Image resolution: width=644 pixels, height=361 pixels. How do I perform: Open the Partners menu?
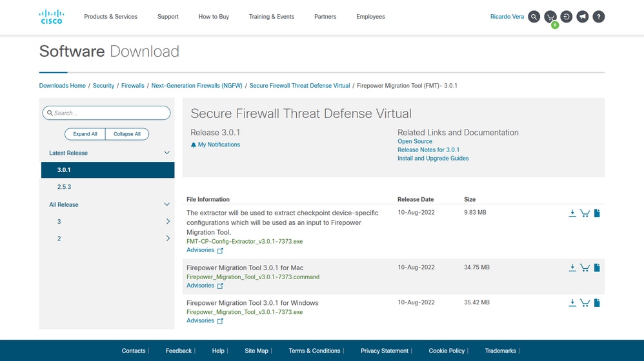click(325, 17)
